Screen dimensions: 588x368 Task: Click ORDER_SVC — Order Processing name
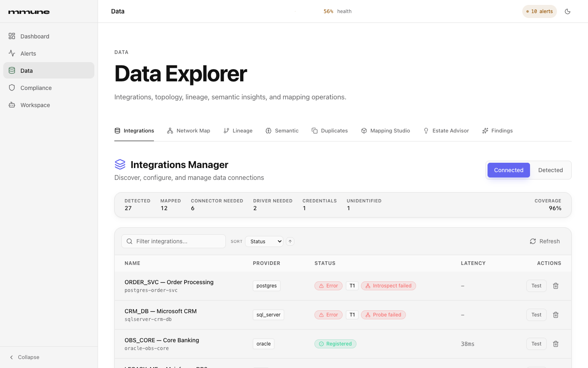click(169, 282)
